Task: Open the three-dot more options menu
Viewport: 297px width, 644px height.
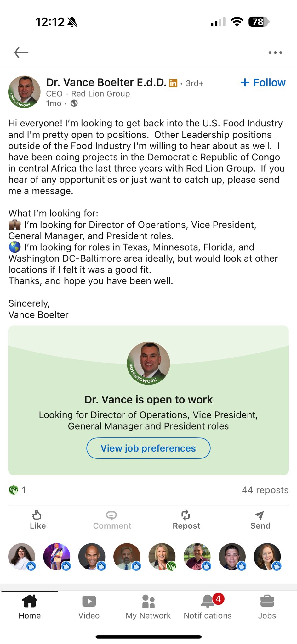Action: pos(275,53)
